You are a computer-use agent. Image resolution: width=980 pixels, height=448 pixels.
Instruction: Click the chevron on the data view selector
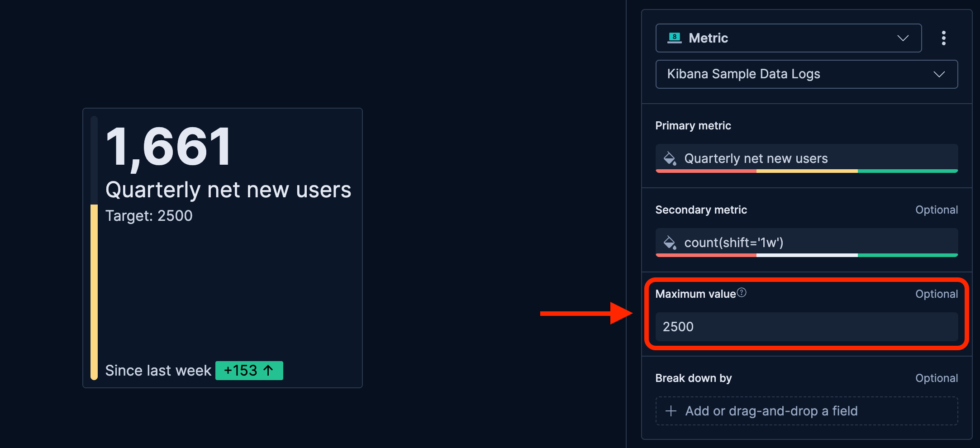click(x=940, y=74)
